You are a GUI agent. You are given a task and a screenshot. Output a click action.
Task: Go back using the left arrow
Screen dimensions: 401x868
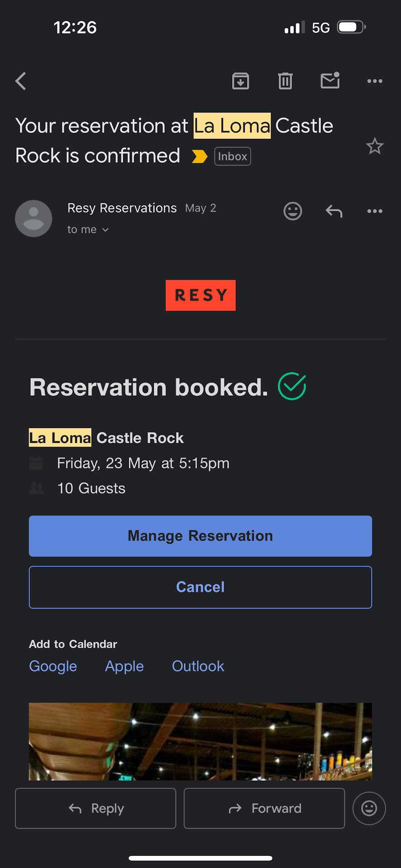[21, 81]
